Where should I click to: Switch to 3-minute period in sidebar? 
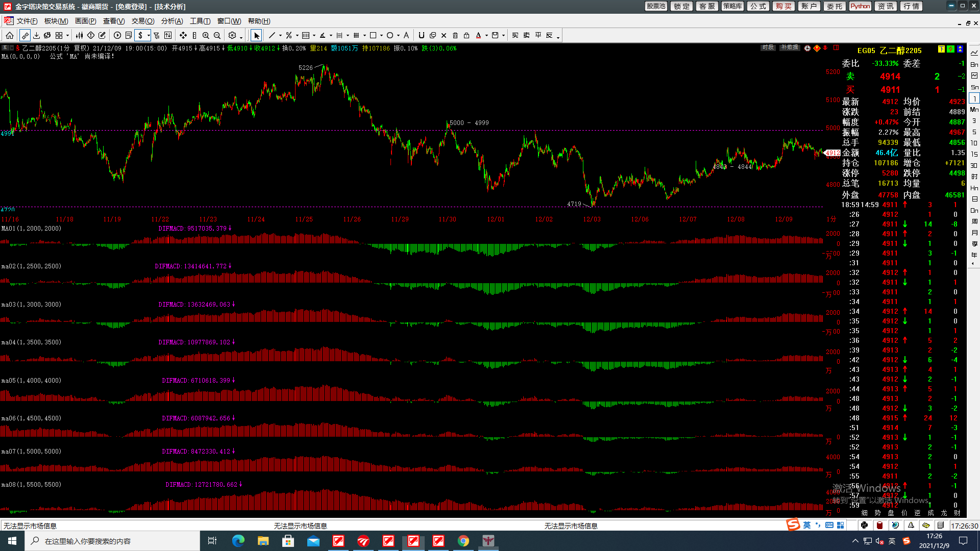pyautogui.click(x=974, y=121)
